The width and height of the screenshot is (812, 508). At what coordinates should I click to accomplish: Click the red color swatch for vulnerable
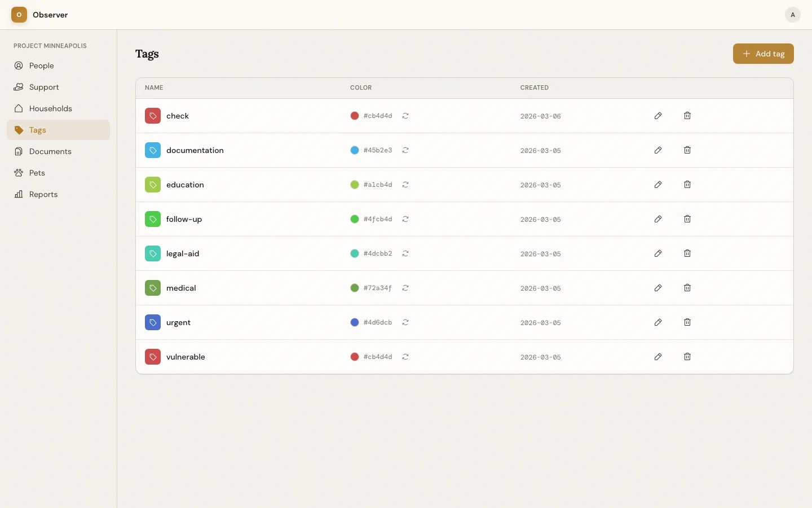(355, 357)
